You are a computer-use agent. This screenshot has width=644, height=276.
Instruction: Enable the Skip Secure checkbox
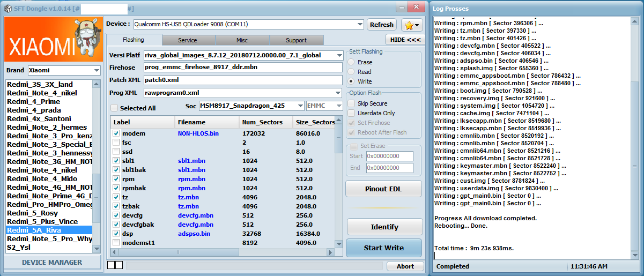[352, 103]
